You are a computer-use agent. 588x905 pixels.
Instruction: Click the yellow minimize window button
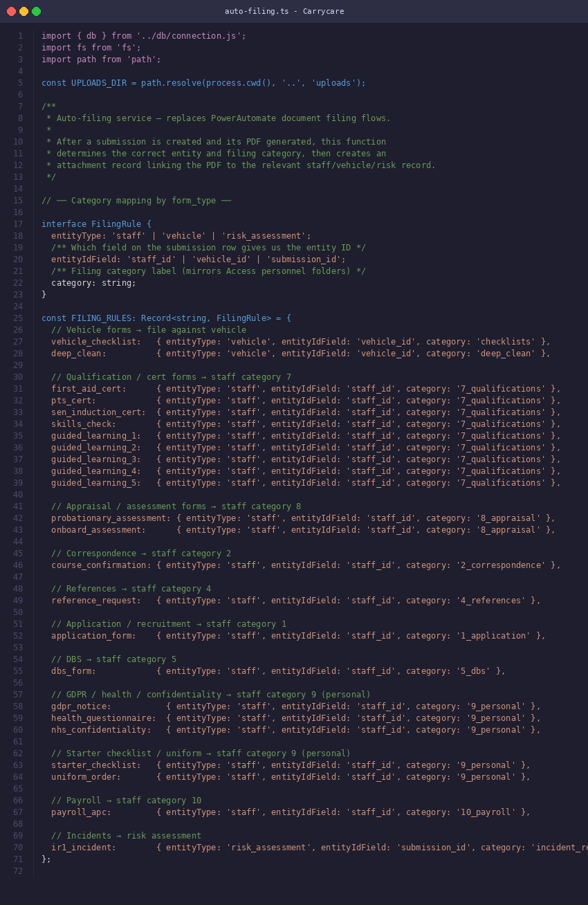click(x=24, y=11)
